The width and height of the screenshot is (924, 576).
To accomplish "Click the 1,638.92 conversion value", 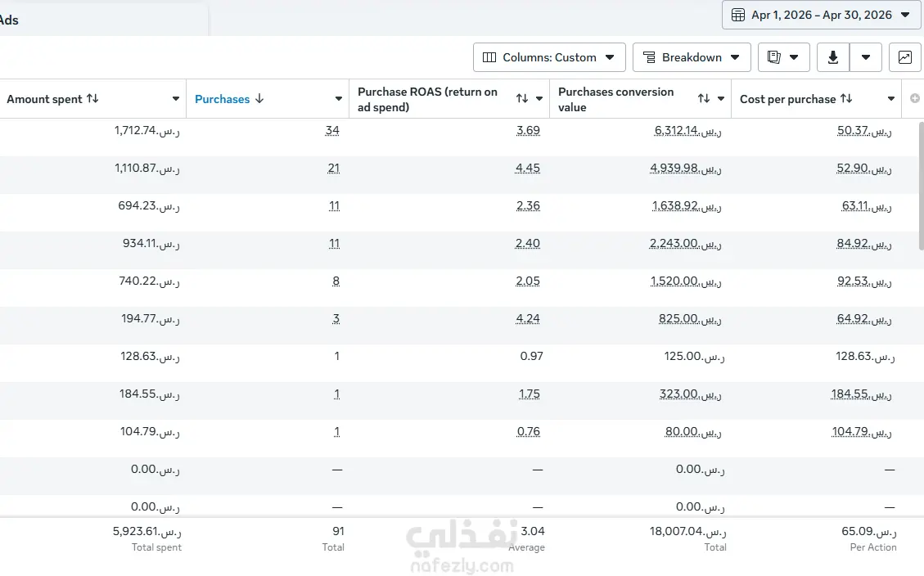I will 687,205.
